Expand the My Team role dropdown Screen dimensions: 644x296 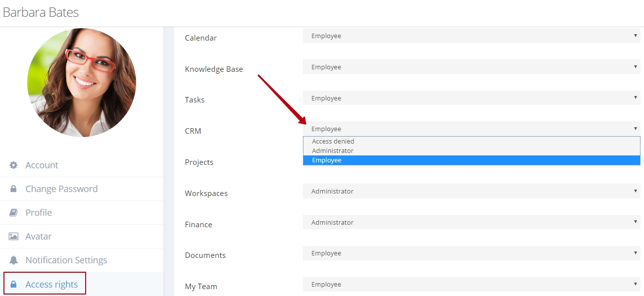coord(472,284)
